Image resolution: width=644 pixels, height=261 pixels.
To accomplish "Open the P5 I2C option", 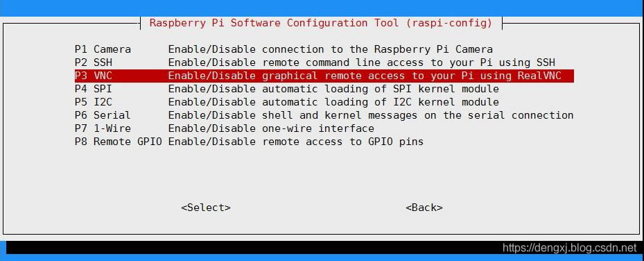I will 324,102.
